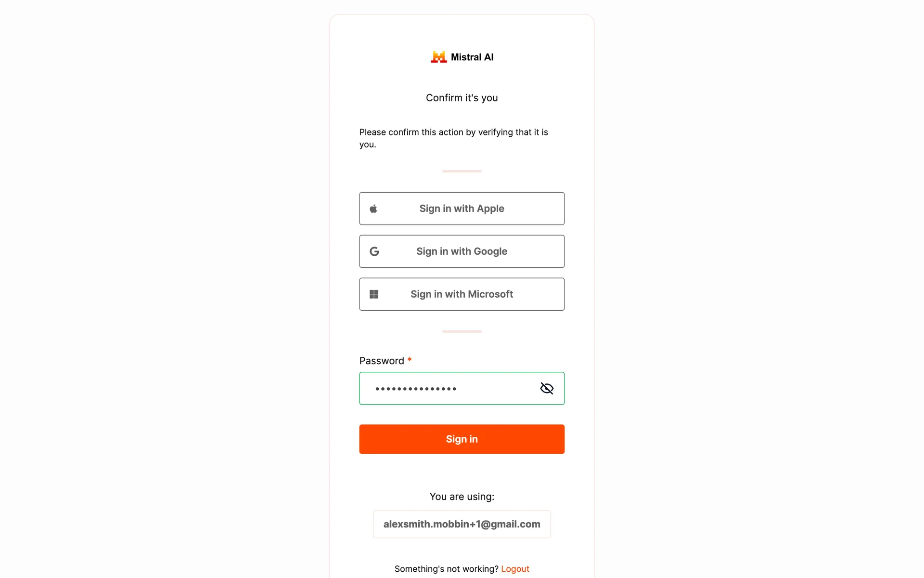Click the "Something's not working?" text
The image size is (924, 578).
pos(447,569)
